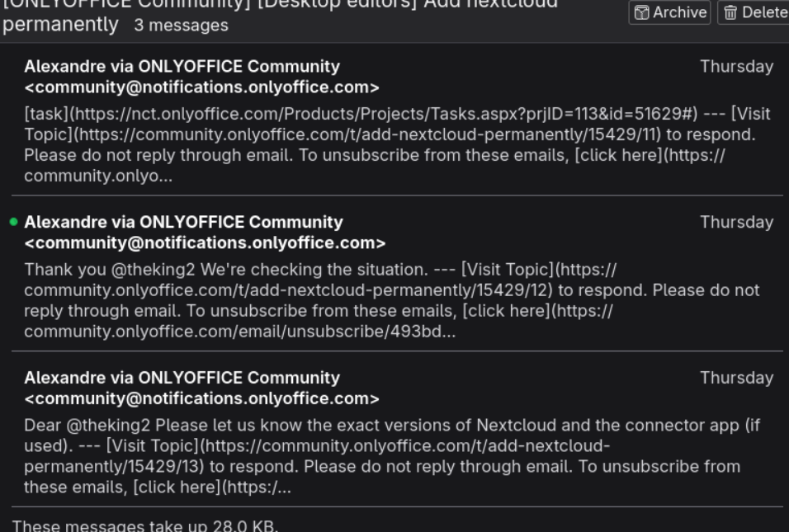The width and height of the screenshot is (789, 532).
Task: Click the "These messages take up 28.0 KB" footer
Action: pos(145,525)
